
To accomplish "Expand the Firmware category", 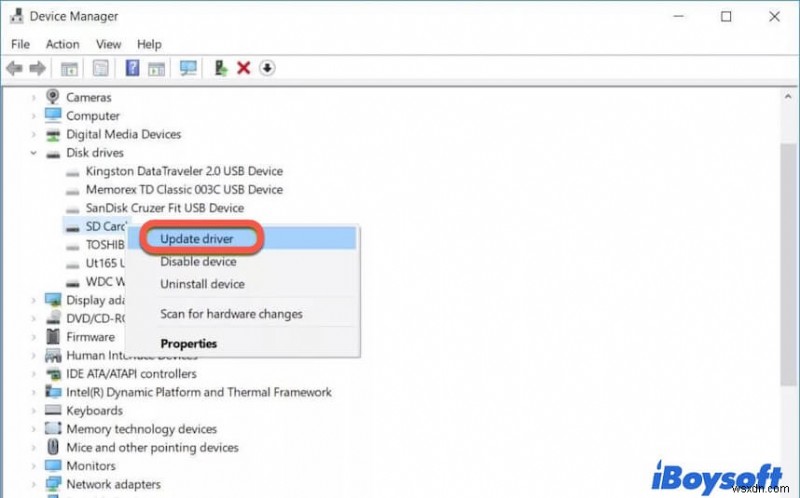I will click(34, 337).
